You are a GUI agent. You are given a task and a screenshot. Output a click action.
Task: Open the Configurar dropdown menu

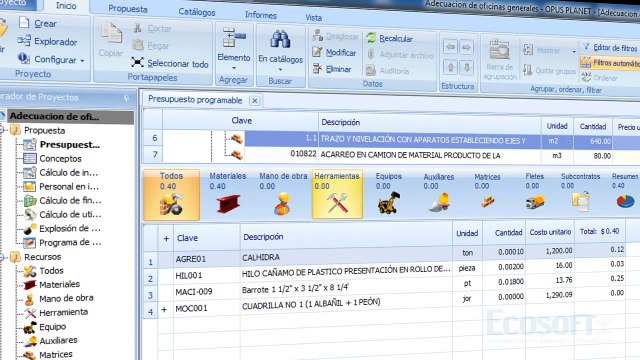click(x=51, y=59)
